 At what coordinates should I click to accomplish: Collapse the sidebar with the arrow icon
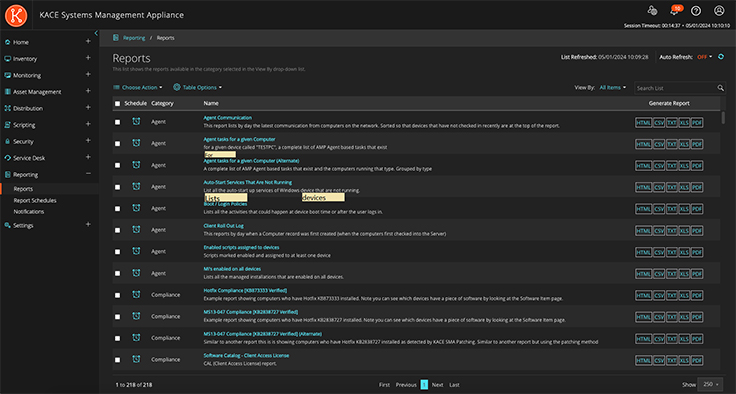click(x=96, y=33)
